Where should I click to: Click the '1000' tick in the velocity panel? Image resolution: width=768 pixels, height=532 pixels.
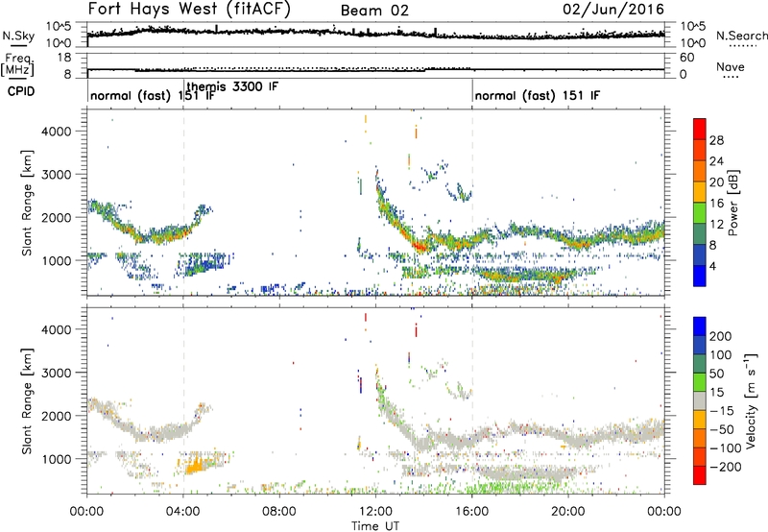click(57, 459)
